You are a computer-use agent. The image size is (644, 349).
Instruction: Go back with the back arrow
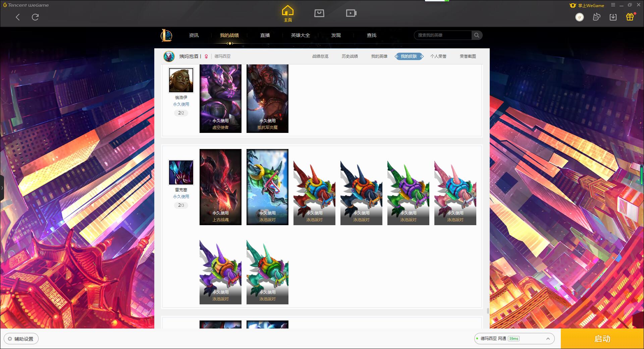pyautogui.click(x=18, y=17)
